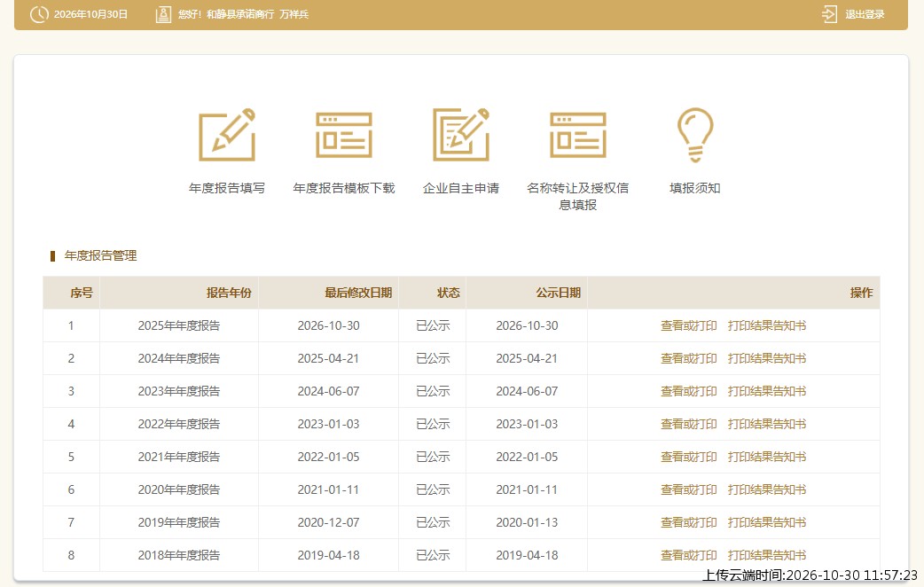
Task: Select the 2019年年度报告 cell
Action: pos(178,522)
